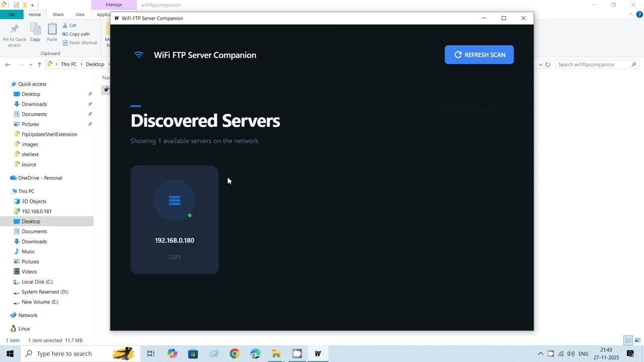The width and height of the screenshot is (644, 362).
Task: Open Videos under This PC
Action: coord(29,271)
